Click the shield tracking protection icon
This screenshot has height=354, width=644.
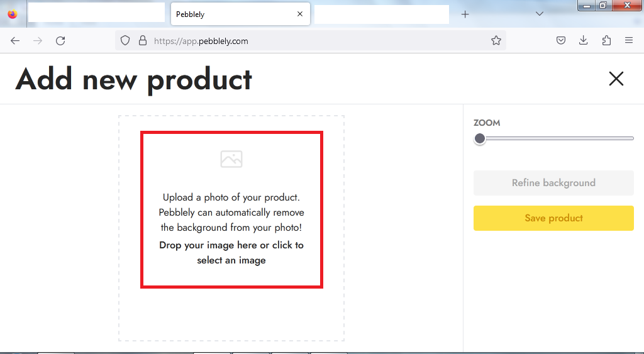tap(125, 41)
